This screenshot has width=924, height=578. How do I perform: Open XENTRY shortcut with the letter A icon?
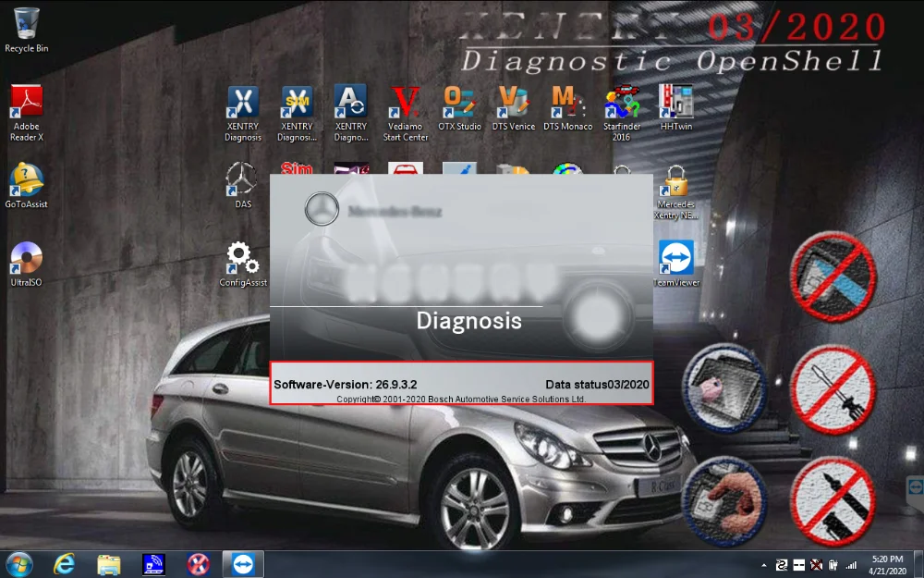(x=351, y=113)
